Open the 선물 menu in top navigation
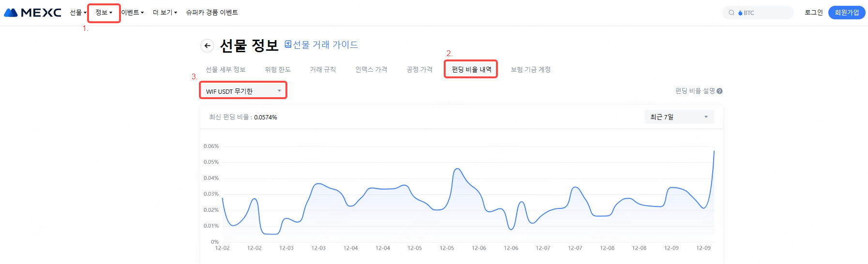The image size is (868, 264). click(x=78, y=13)
